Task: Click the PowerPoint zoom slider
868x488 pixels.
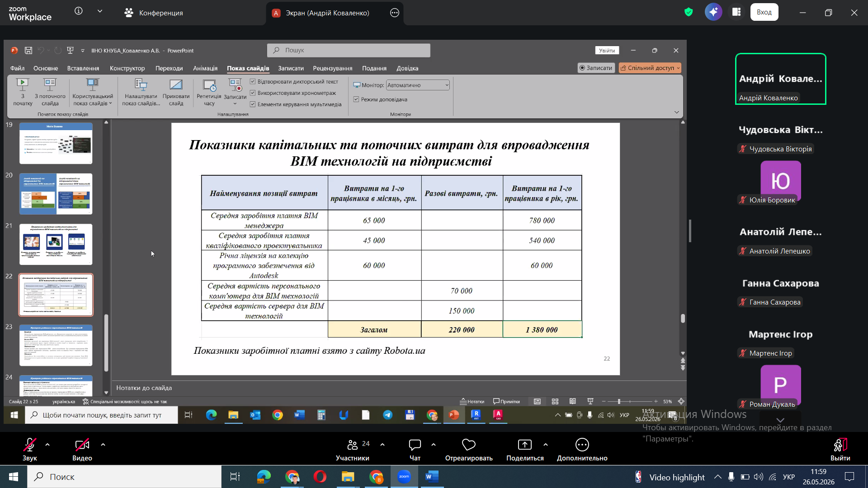Action: (630, 401)
